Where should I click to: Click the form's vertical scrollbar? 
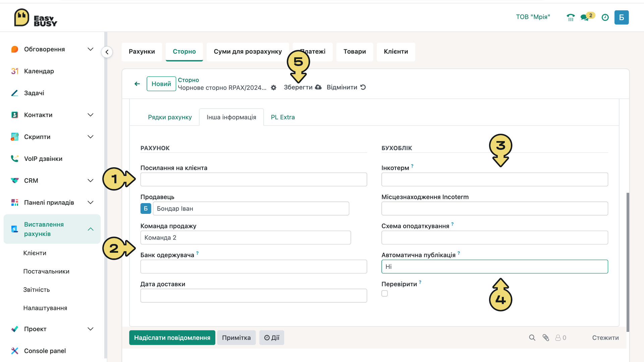click(x=628, y=262)
